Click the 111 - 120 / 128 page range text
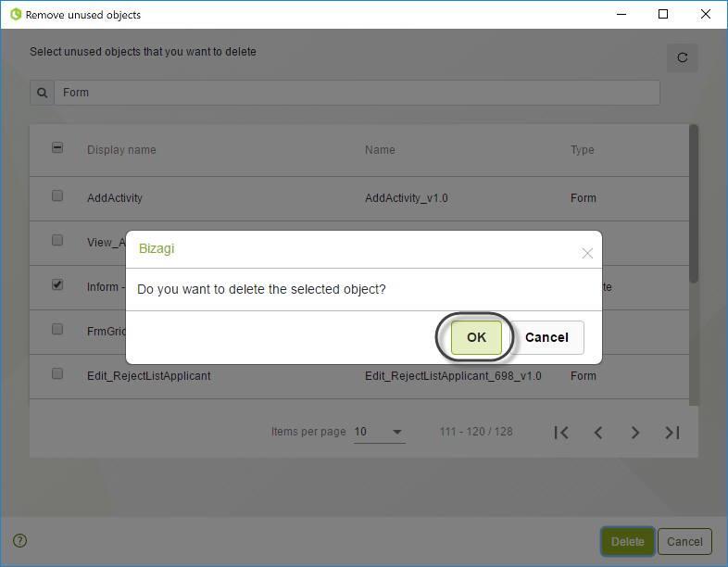Viewport: 728px width, 567px height. [476, 432]
